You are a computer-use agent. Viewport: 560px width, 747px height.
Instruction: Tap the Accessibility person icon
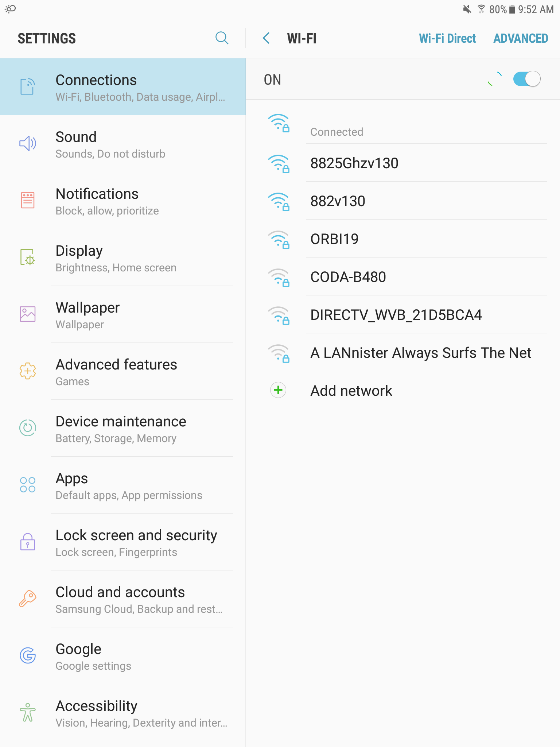tap(28, 712)
